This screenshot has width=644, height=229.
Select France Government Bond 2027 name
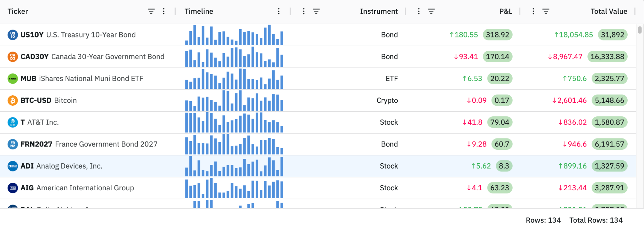[x=106, y=144]
